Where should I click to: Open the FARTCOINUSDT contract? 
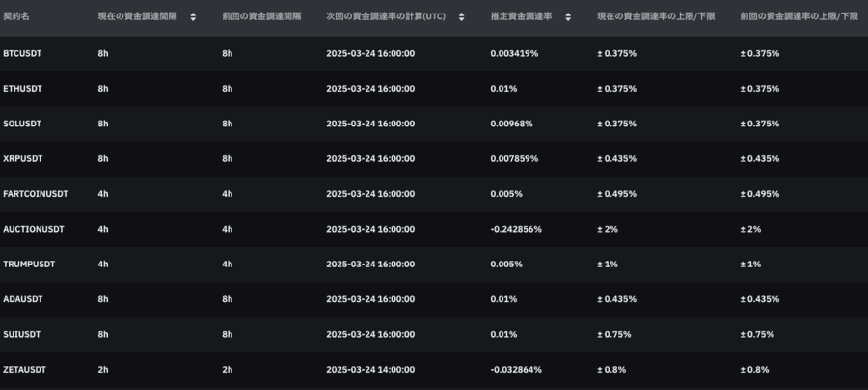[x=36, y=194]
